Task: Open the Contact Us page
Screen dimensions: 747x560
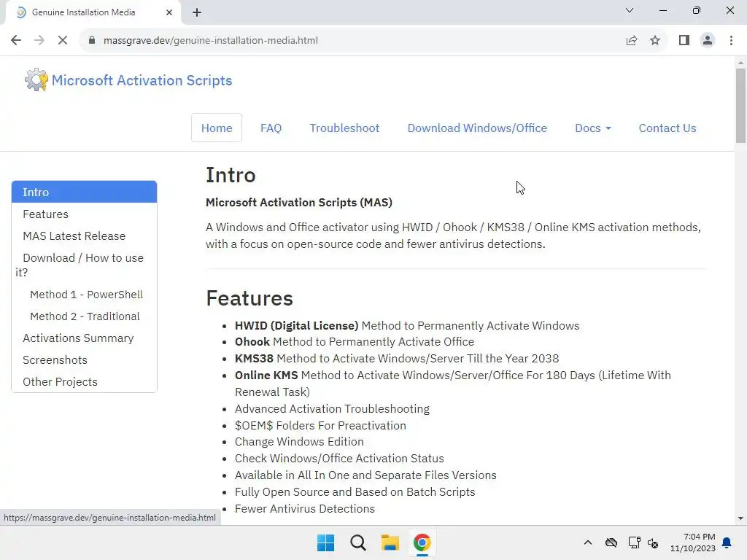Action: [x=667, y=128]
